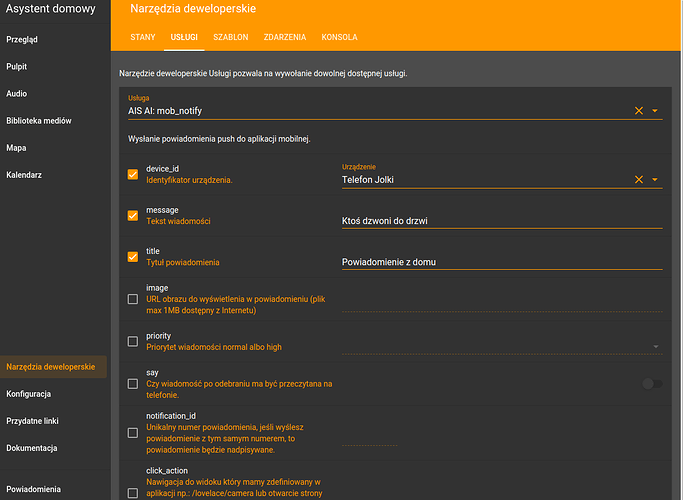
Task: Enable the click_action checkbox
Action: (133, 493)
